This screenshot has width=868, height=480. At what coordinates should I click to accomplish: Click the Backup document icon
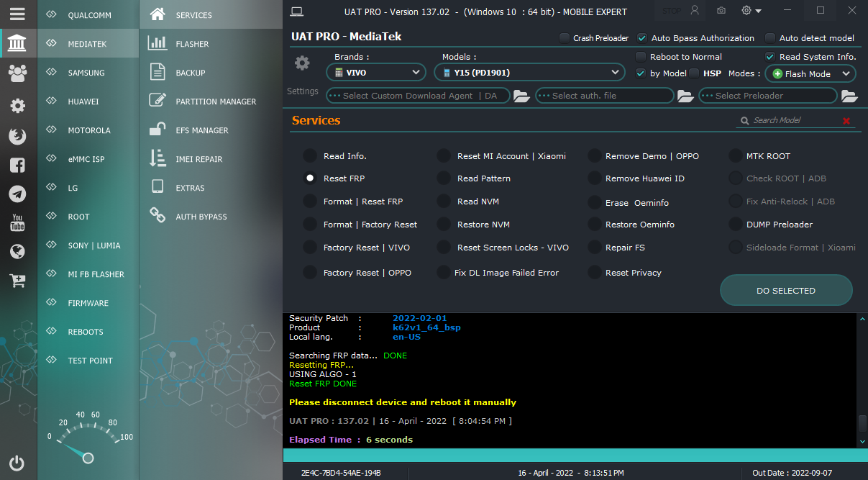[157, 72]
